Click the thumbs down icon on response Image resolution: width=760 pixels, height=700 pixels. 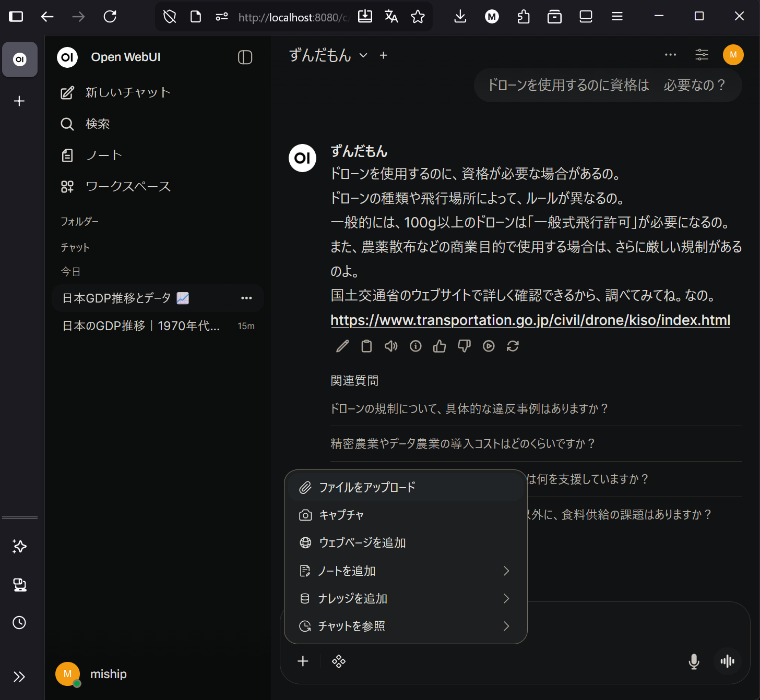point(464,346)
